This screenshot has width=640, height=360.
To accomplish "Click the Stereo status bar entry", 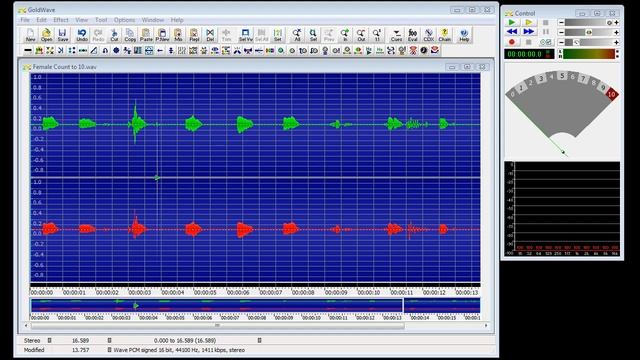I will click(x=32, y=340).
